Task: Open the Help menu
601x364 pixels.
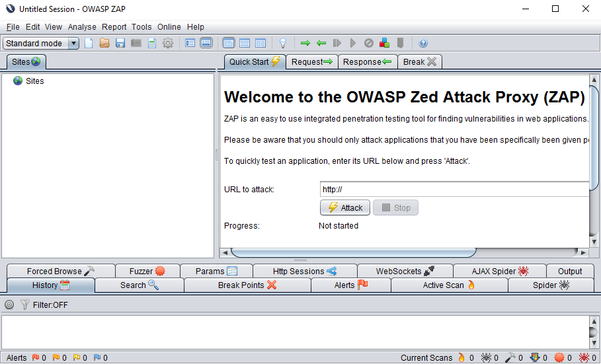Action: tap(196, 27)
